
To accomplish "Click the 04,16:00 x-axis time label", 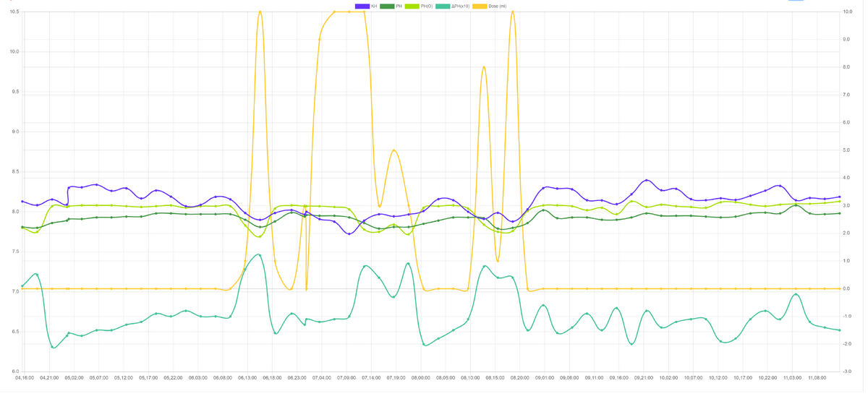I will 24,377.
